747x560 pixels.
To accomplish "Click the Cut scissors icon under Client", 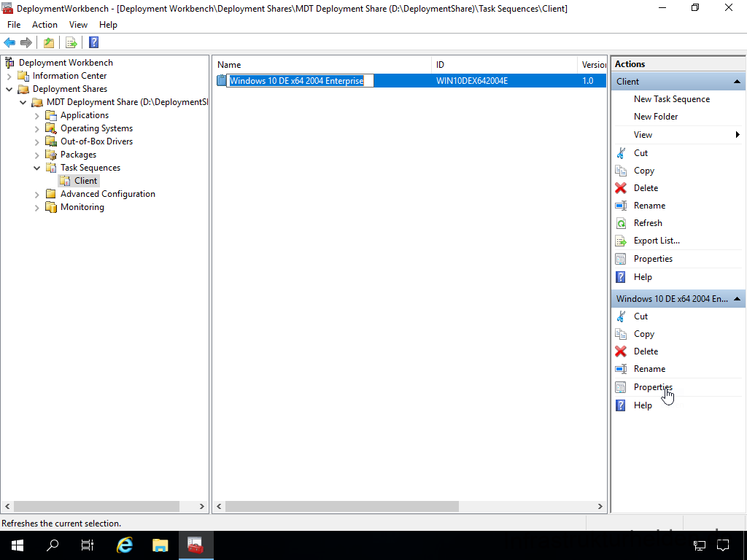I will [x=621, y=153].
